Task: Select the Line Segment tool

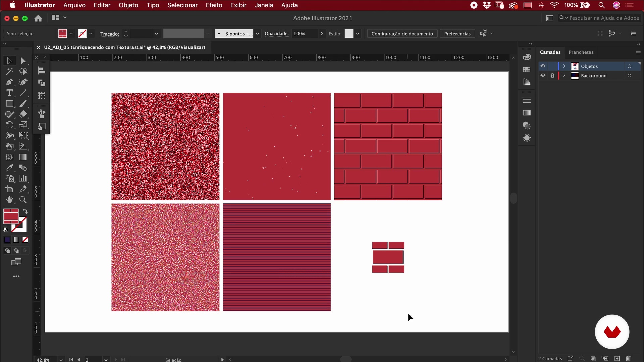Action: (x=23, y=93)
